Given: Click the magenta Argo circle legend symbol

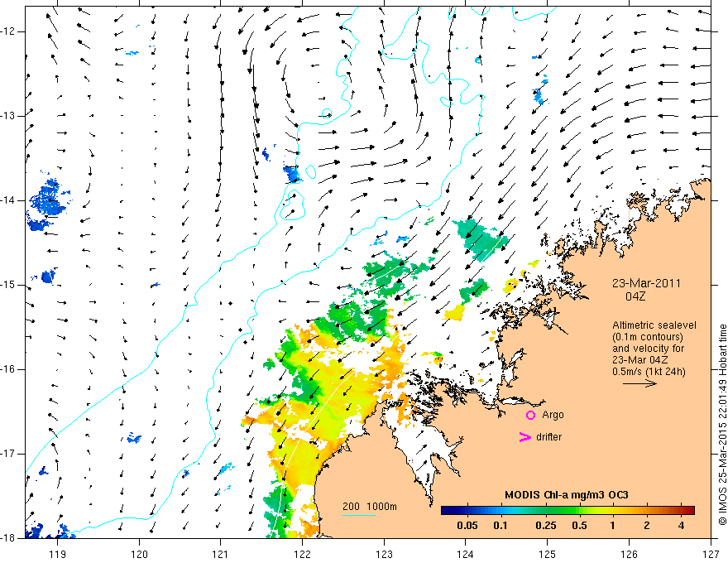Looking at the screenshot, I should point(530,415).
